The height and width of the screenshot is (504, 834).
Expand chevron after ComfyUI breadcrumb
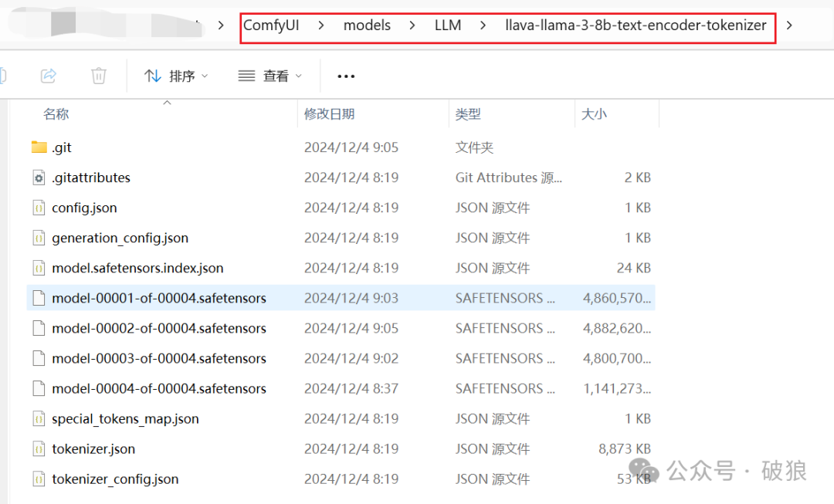[x=321, y=25]
